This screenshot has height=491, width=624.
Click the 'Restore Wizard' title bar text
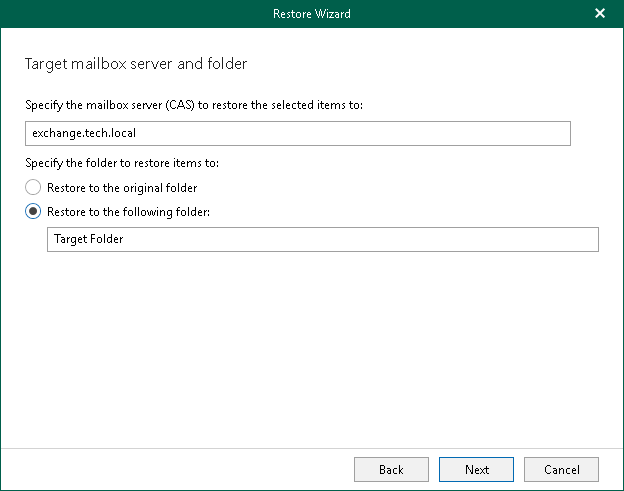point(311,14)
